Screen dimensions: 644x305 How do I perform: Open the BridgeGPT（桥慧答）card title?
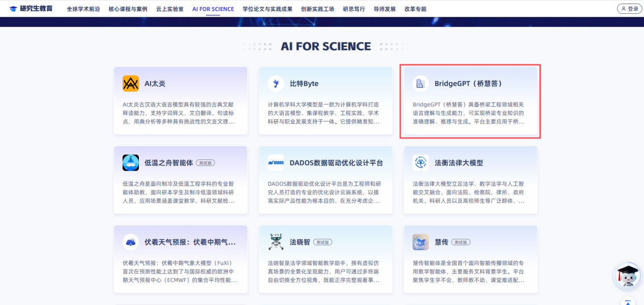[x=469, y=84]
